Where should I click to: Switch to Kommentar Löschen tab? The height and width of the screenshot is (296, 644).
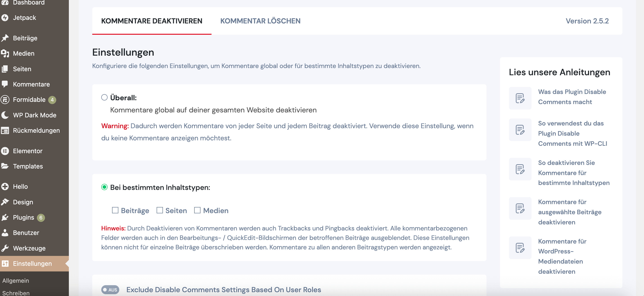click(x=260, y=21)
